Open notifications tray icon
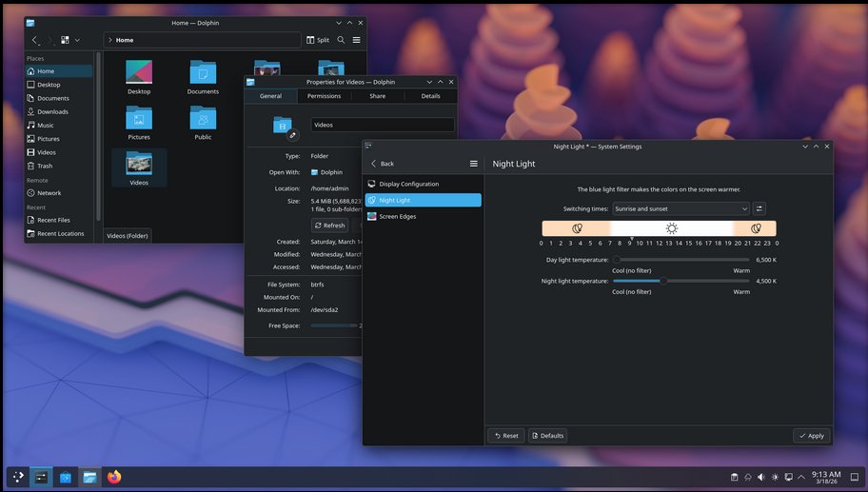The width and height of the screenshot is (868, 492). coord(748,477)
